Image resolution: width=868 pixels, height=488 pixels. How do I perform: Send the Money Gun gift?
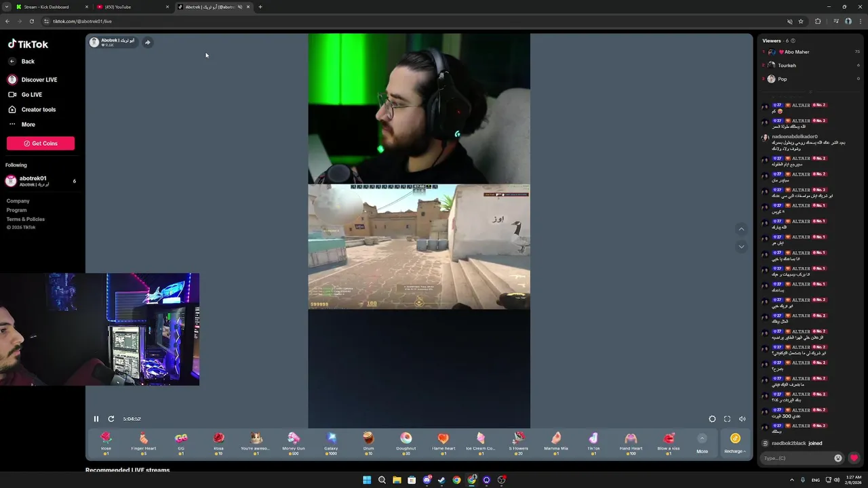tap(294, 443)
